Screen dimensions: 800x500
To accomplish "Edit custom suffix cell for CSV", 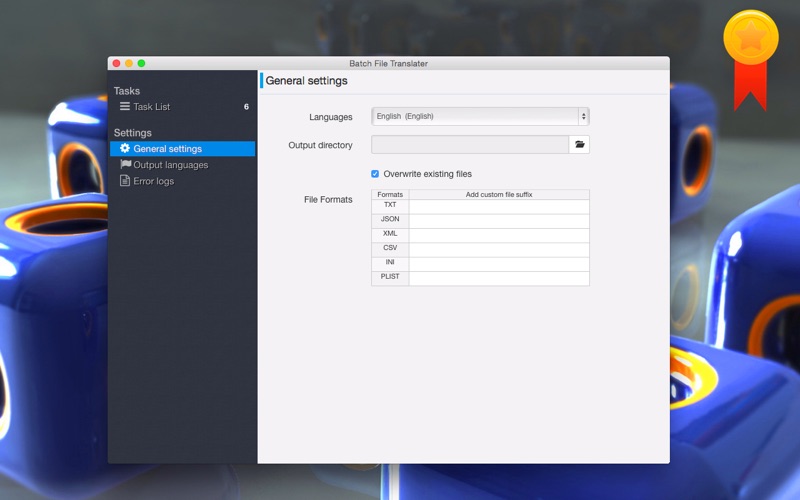I will 499,249.
